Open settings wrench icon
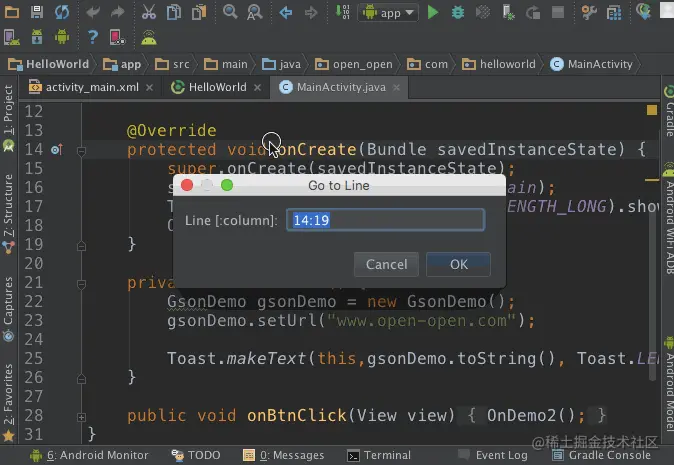The image size is (674, 465). (589, 12)
